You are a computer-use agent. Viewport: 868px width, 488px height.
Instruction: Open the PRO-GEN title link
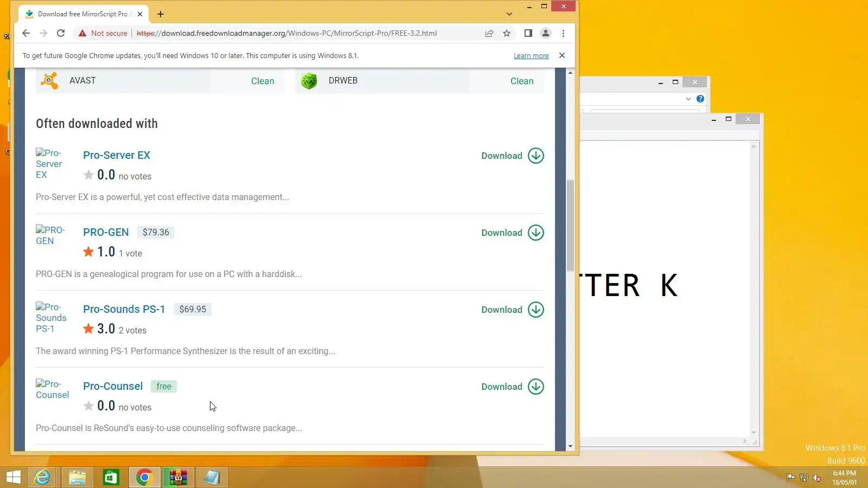106,232
